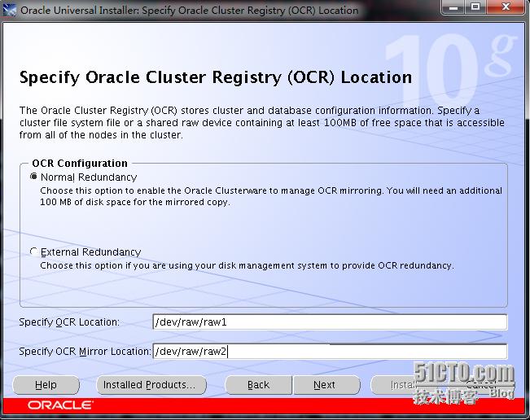The width and height of the screenshot is (530, 420).
Task: Select the External Redundancy radio button
Action: coord(33,252)
